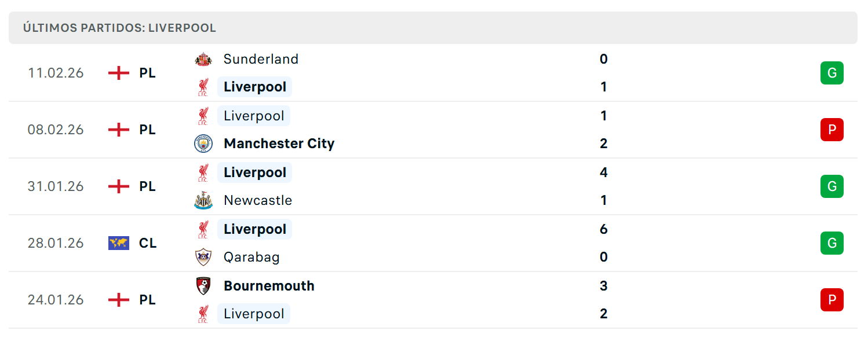Click the CL competition label

click(148, 243)
